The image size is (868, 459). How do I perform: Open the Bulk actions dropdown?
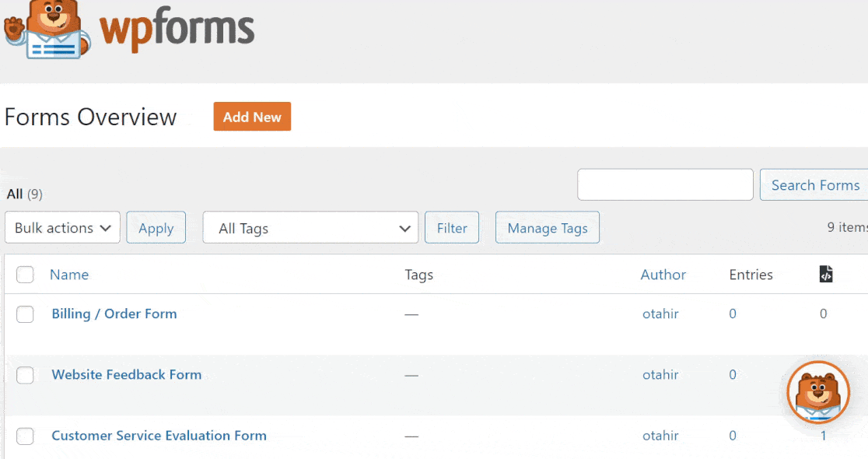tap(63, 228)
